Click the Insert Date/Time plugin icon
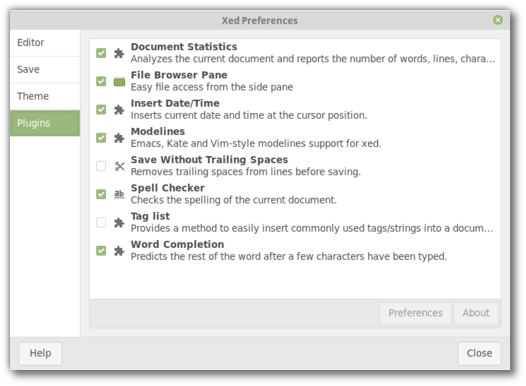Image resolution: width=526 pixels, height=386 pixels. 119,110
